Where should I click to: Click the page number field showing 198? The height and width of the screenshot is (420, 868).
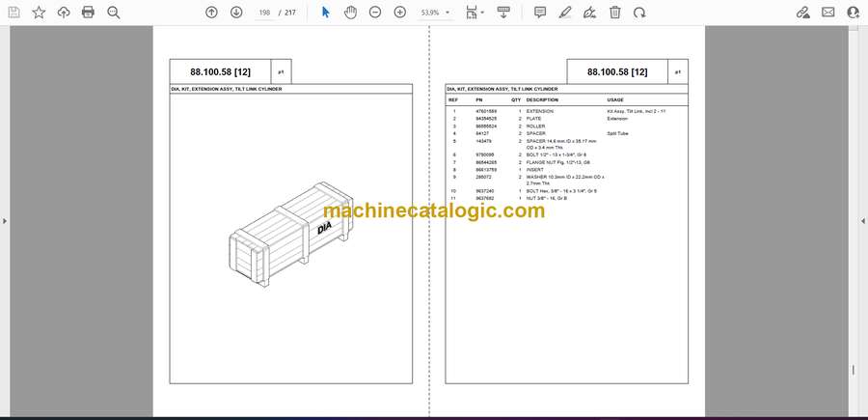point(264,13)
